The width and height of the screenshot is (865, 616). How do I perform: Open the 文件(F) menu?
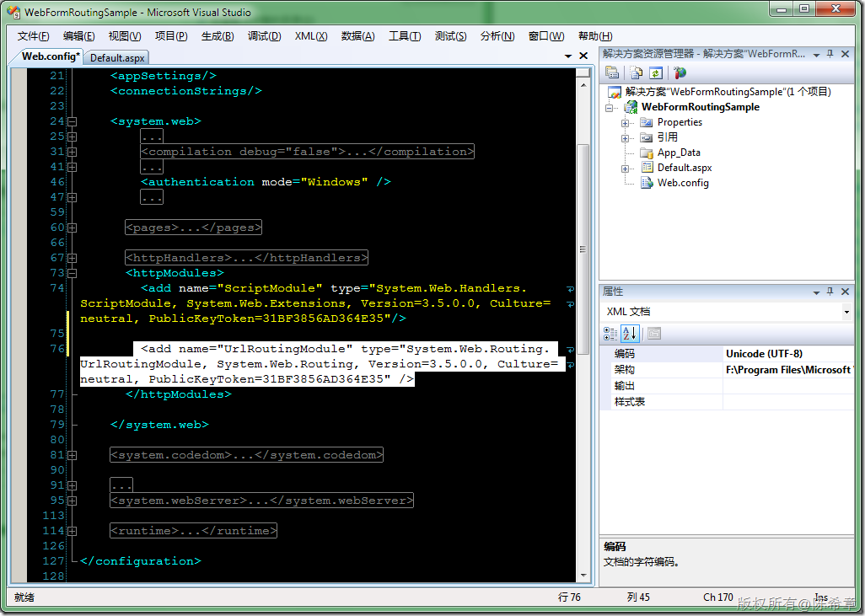[33, 36]
